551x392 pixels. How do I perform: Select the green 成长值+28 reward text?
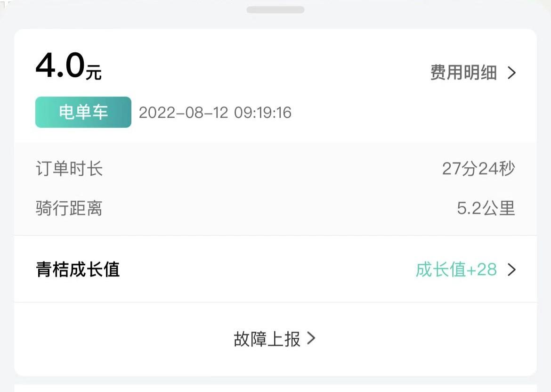click(x=456, y=270)
